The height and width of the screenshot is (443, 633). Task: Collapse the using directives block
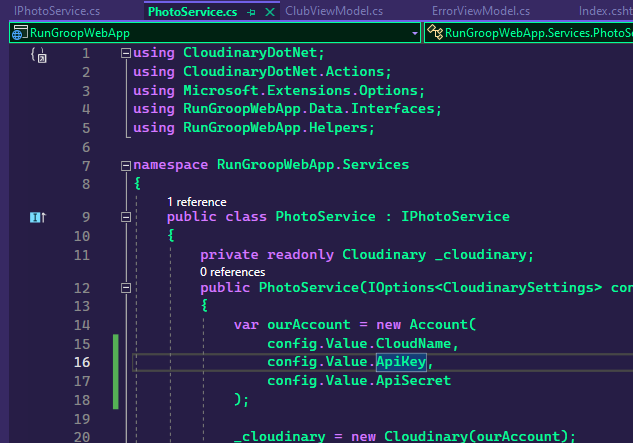[x=126, y=53]
